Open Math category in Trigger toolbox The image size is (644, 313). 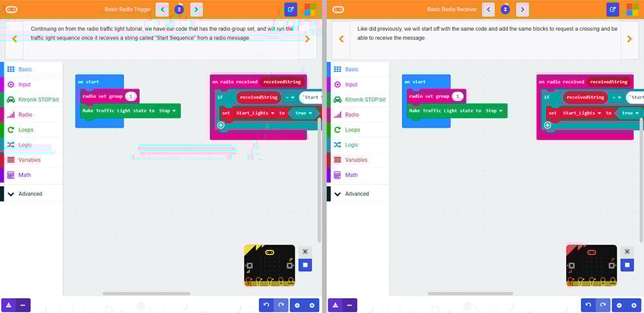pyautogui.click(x=32, y=175)
